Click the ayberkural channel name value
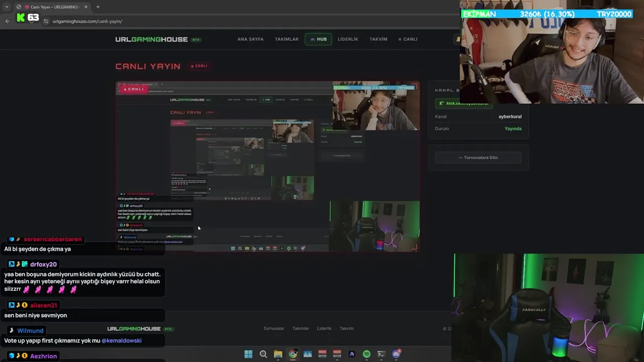 (510, 117)
